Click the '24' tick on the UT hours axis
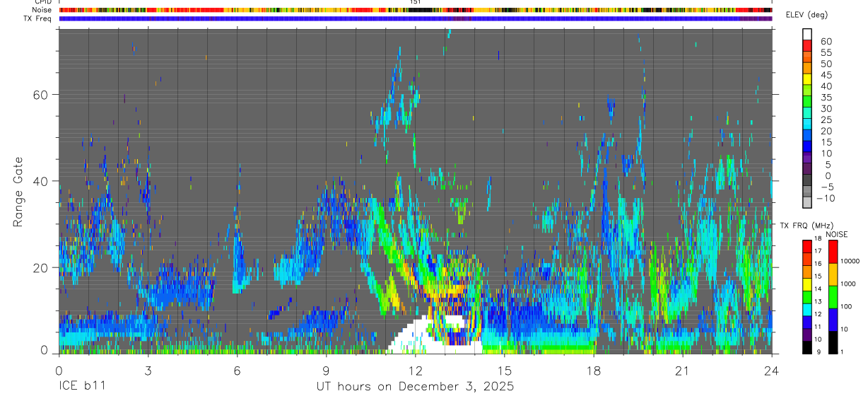Image resolution: width=868 pixels, height=401 pixels. (x=771, y=370)
